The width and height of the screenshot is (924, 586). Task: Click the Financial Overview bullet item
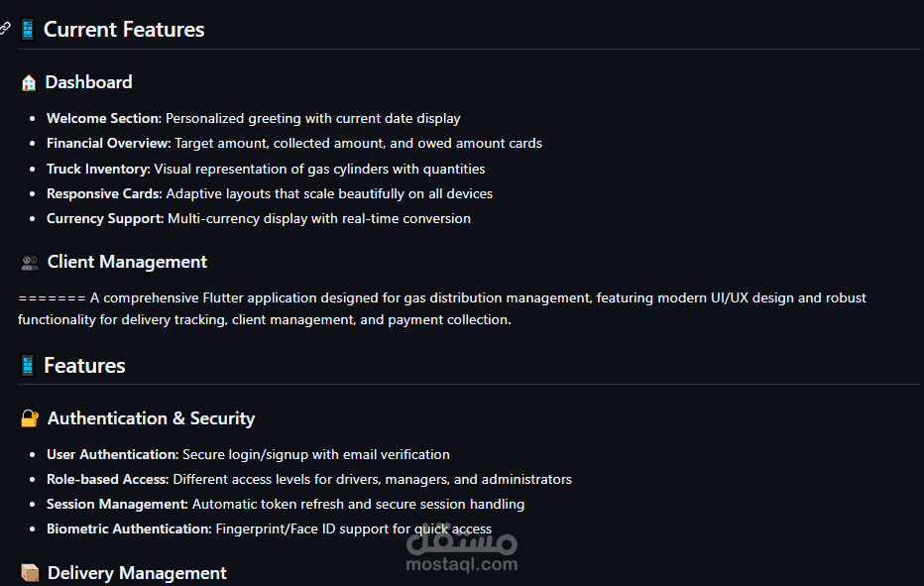pyautogui.click(x=294, y=143)
